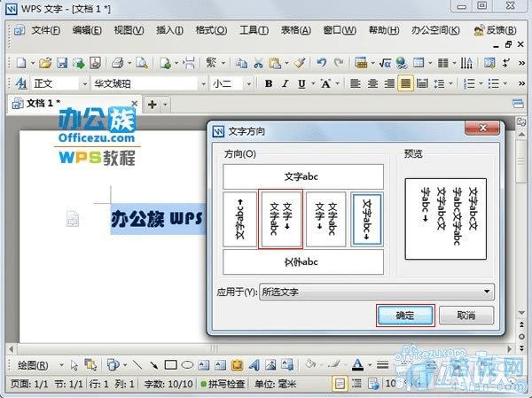This screenshot has height=398, width=532.
Task: Draw a rectangle shape from drawing toolbar
Action: click(170, 365)
